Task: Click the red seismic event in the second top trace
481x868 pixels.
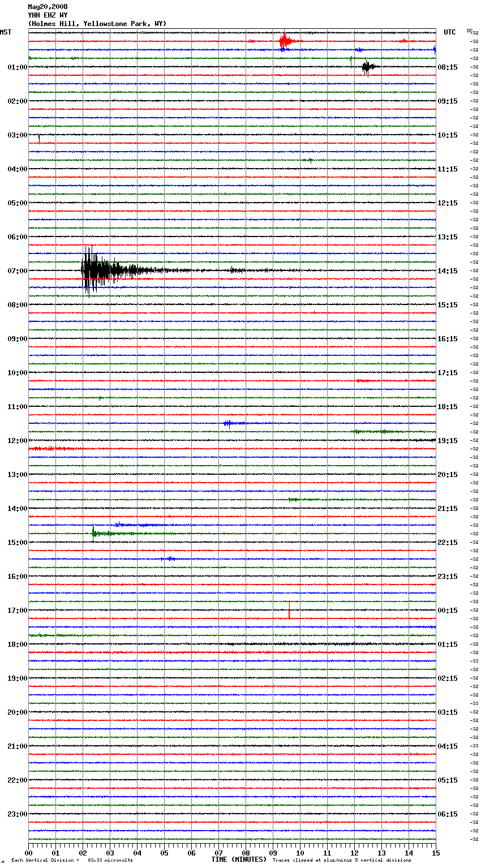Action: (285, 41)
